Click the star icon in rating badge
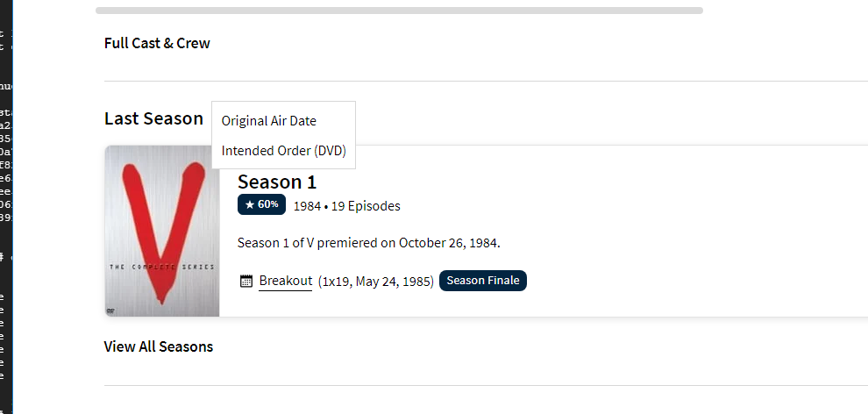 [x=250, y=205]
